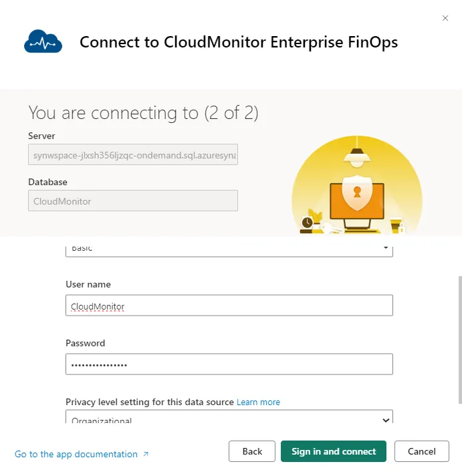This screenshot has width=462, height=476.
Task: Click the external link arrow icon
Action: coord(146,454)
